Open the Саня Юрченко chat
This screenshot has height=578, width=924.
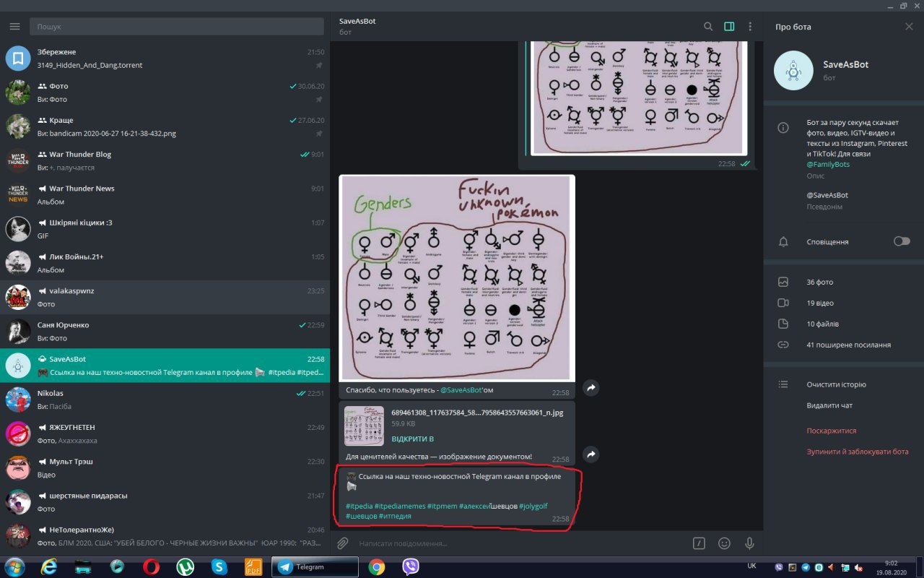(165, 332)
